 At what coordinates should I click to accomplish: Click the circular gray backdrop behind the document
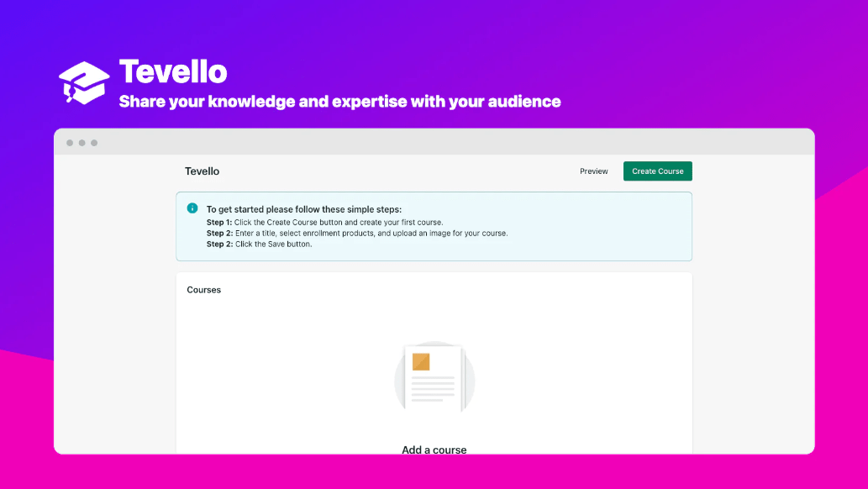pos(399,378)
